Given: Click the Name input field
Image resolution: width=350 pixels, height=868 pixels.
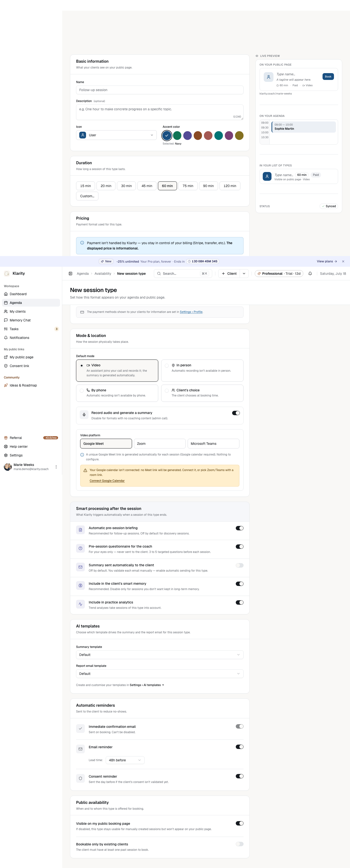Looking at the screenshot, I should pyautogui.click(x=160, y=90).
